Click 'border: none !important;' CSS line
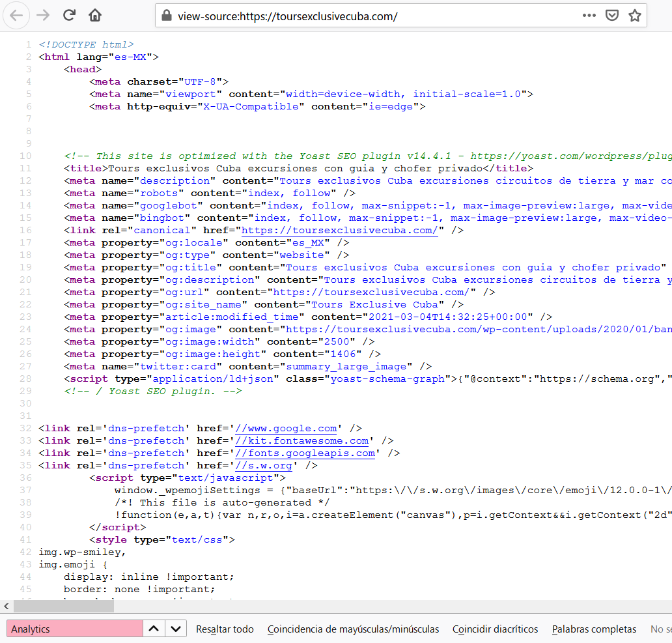Image resolution: width=672 pixels, height=643 pixels. 139,590
